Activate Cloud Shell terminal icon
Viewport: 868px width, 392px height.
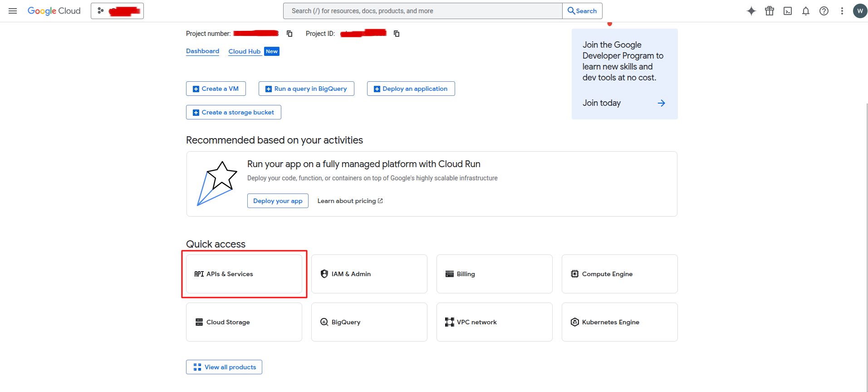click(x=788, y=11)
